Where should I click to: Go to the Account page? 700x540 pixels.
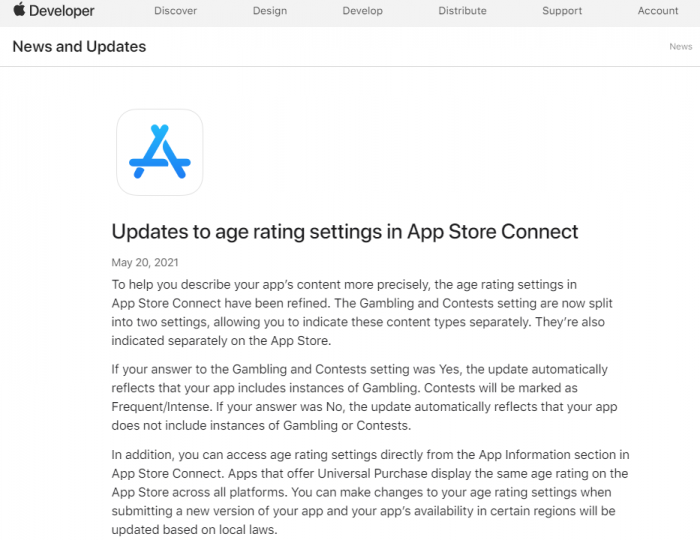click(658, 11)
